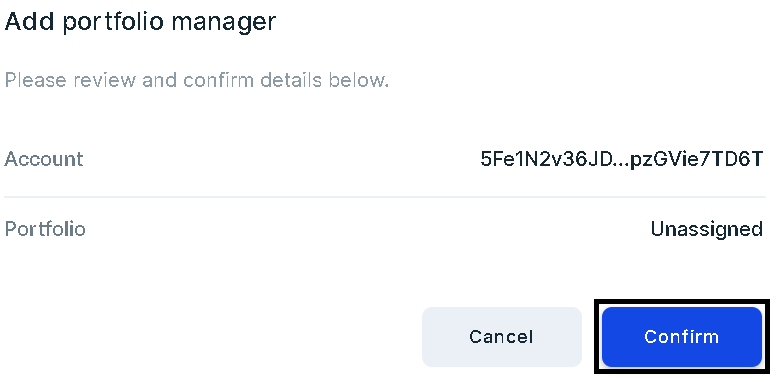This screenshot has height=382, width=776.
Task: Click the word 'details' in the subtitle
Action: (x=291, y=80)
